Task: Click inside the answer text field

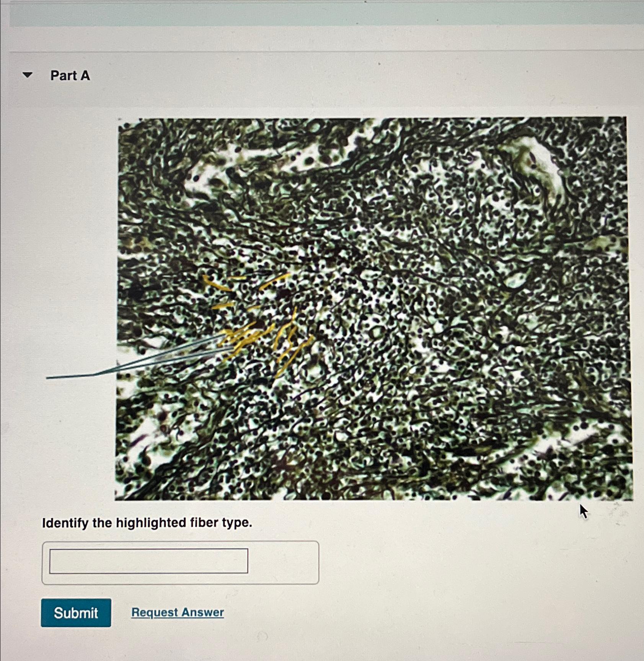Action: pos(148,561)
